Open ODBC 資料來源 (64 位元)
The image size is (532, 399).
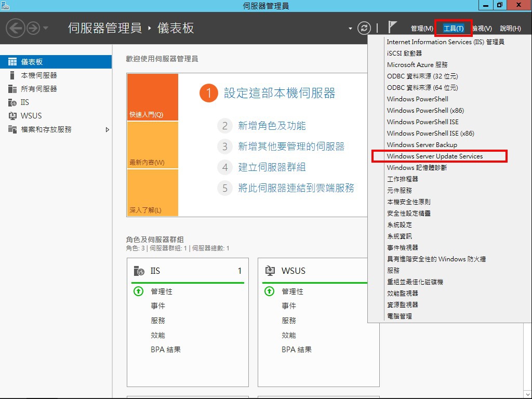point(422,87)
